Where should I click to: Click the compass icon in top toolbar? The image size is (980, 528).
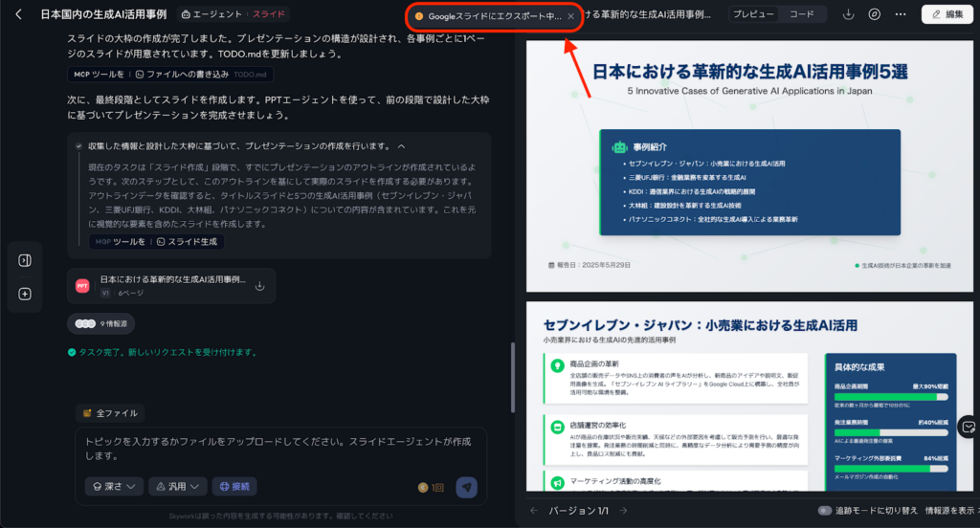(875, 13)
